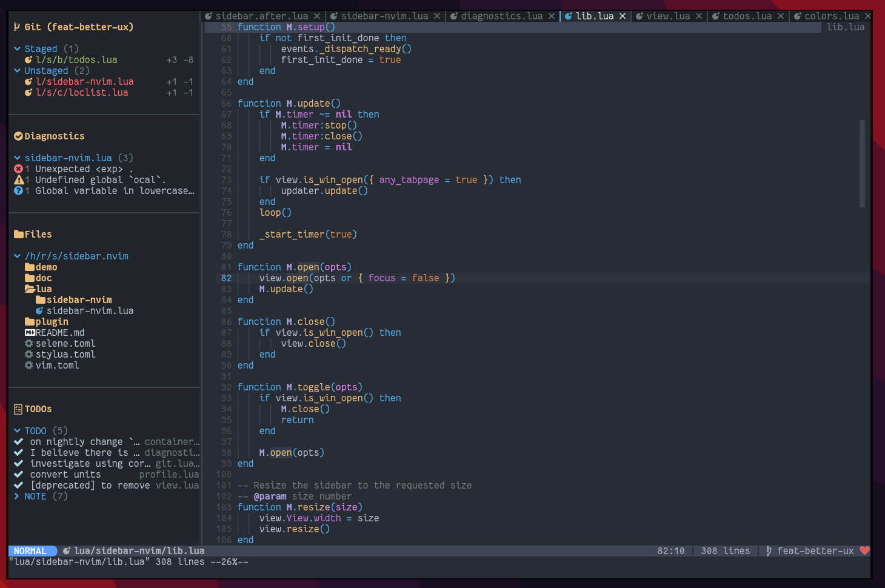Click the lua icon next to l/s/b/todos.lua
The width and height of the screenshot is (885, 588).
[28, 60]
